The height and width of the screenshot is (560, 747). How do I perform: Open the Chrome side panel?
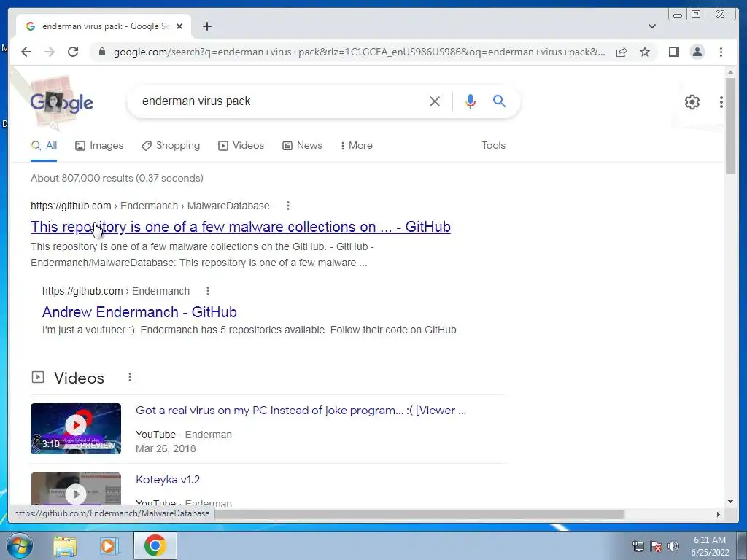(673, 52)
